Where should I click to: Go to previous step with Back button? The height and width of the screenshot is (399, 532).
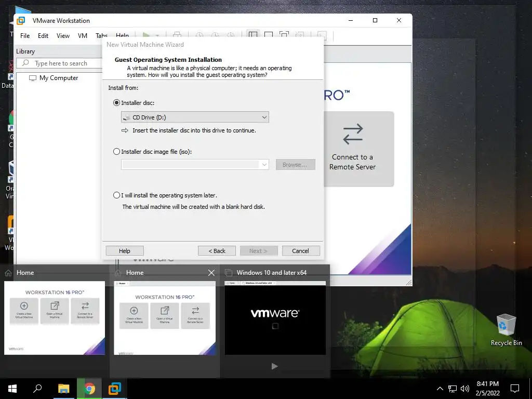pos(217,251)
